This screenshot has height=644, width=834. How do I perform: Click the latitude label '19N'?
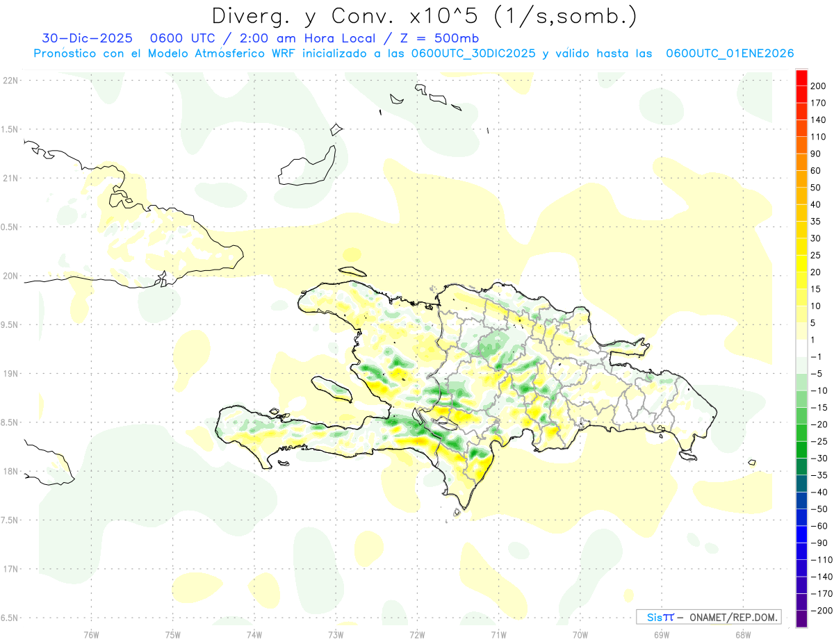coord(10,374)
